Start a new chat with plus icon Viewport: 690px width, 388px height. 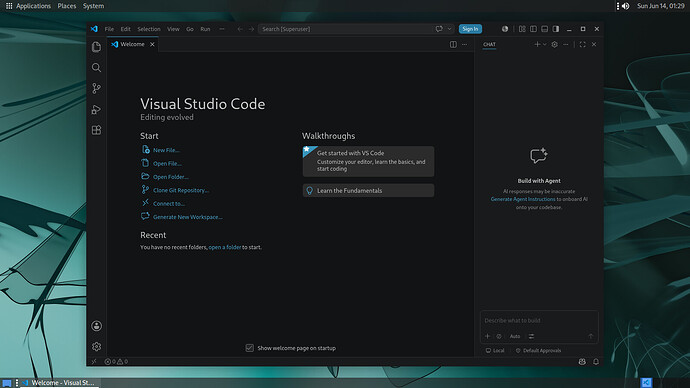point(537,44)
